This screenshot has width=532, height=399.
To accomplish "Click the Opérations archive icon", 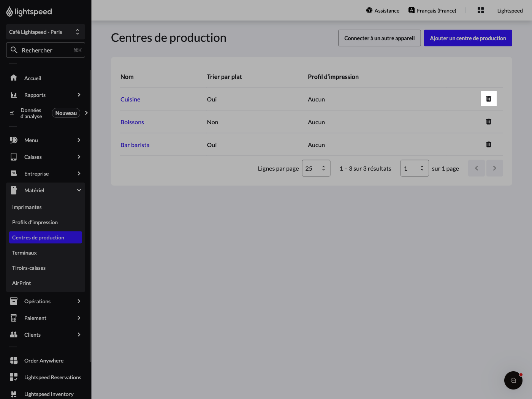I will pyautogui.click(x=14, y=301).
